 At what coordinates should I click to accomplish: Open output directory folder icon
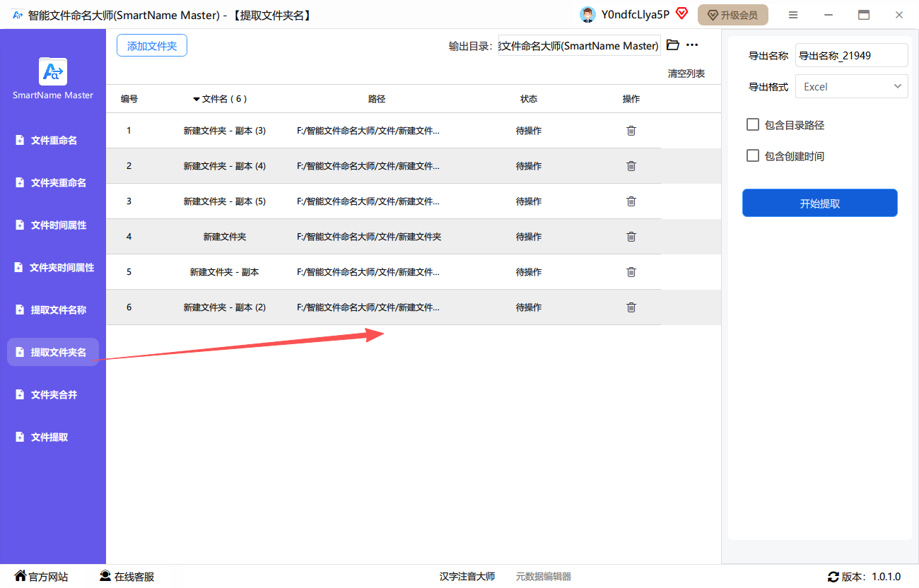click(673, 45)
